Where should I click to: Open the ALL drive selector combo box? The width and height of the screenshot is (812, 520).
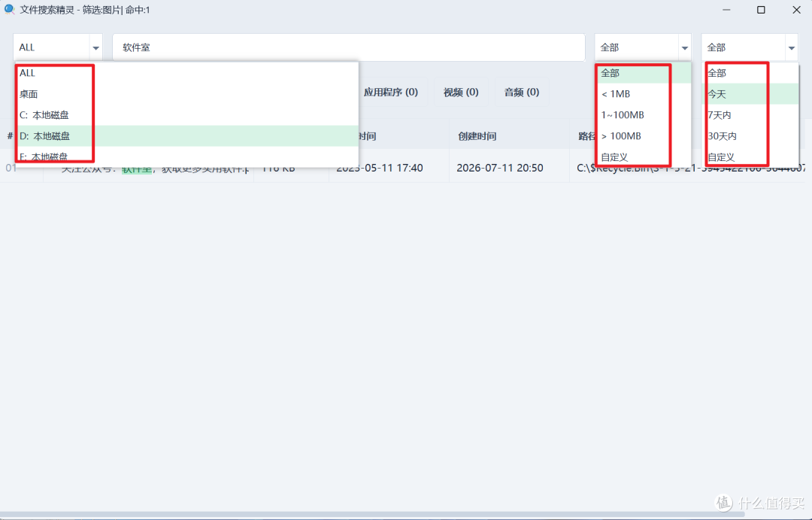[57, 47]
